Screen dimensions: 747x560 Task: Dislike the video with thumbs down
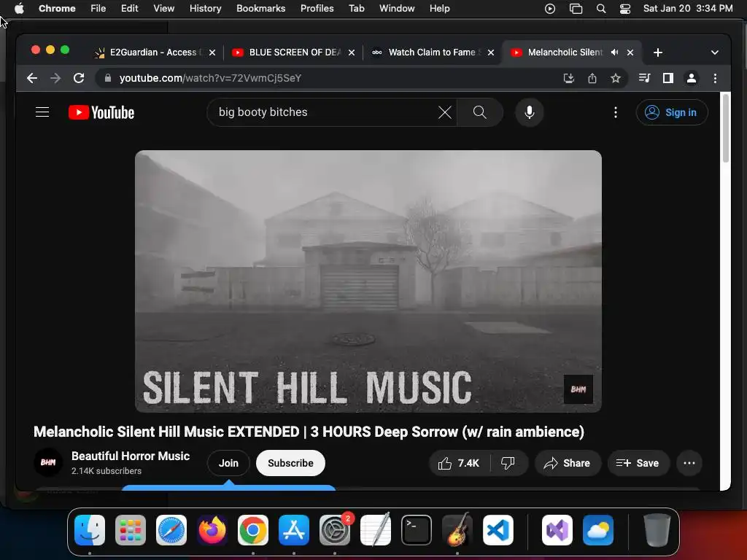pos(508,463)
